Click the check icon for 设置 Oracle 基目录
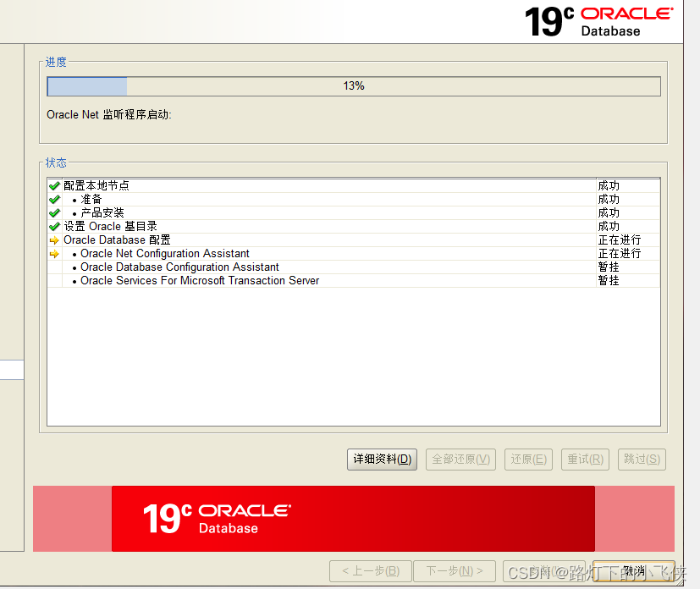Screen dimensions: 700x589 pos(54,226)
